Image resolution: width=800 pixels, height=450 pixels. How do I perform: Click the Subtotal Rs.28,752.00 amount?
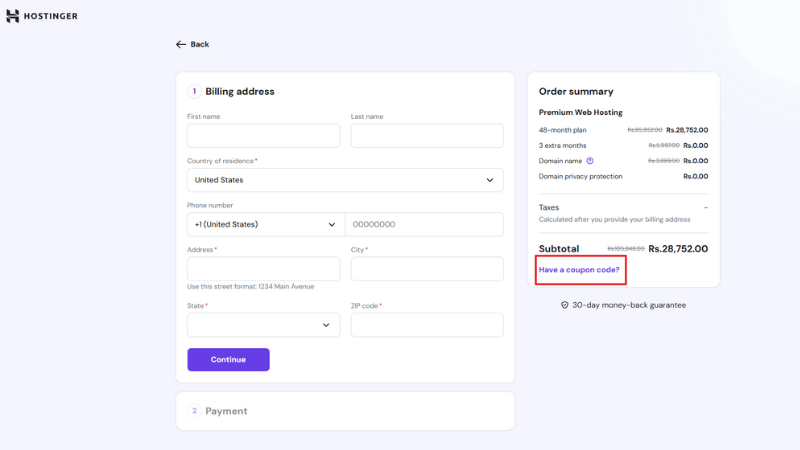(678, 249)
